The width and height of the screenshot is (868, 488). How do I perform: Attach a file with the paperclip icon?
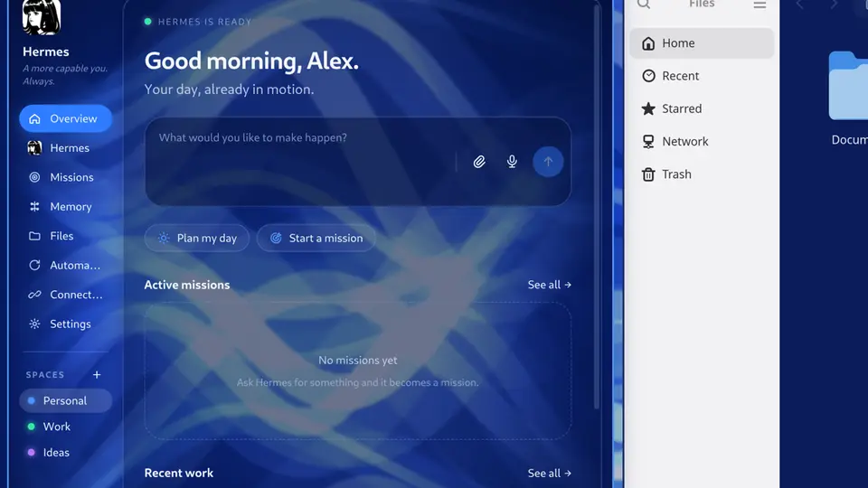click(479, 162)
